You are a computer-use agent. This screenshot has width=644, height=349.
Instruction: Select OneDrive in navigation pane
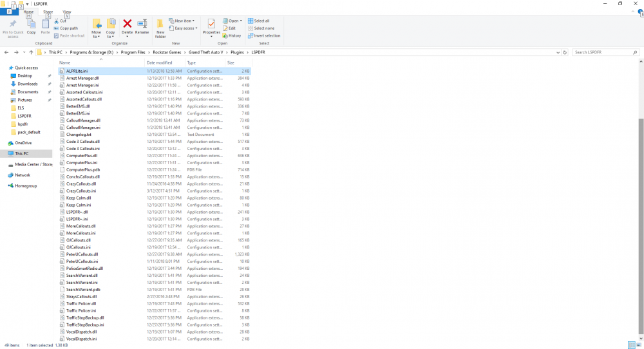click(23, 143)
